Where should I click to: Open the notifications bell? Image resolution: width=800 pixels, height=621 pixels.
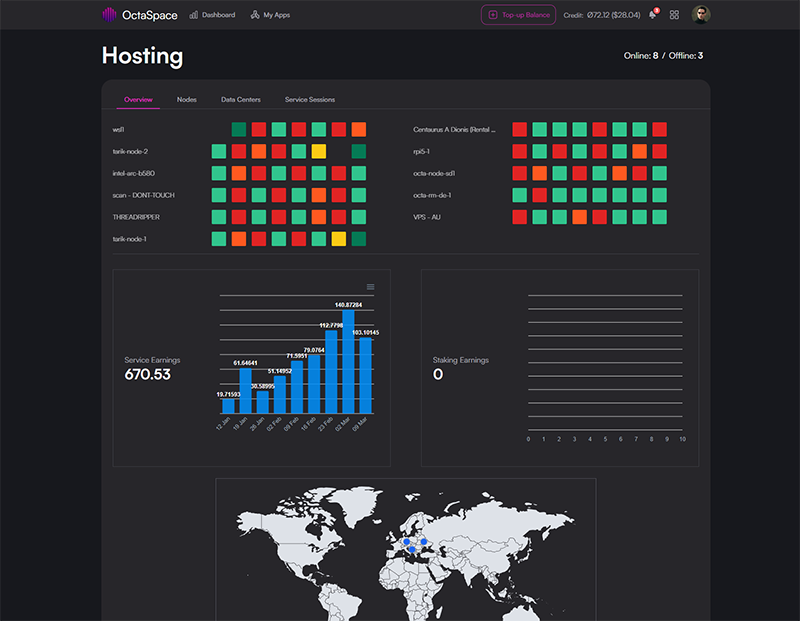(x=653, y=14)
